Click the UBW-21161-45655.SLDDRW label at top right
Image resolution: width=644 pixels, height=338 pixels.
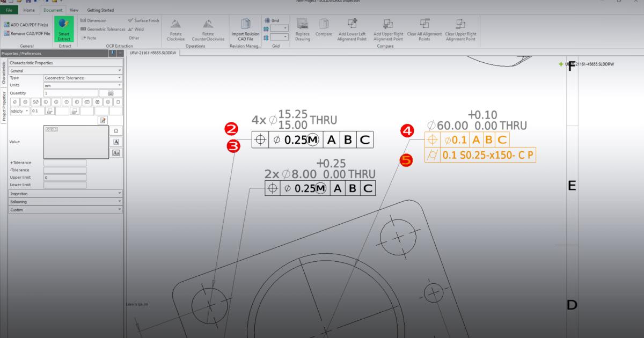(x=589, y=64)
